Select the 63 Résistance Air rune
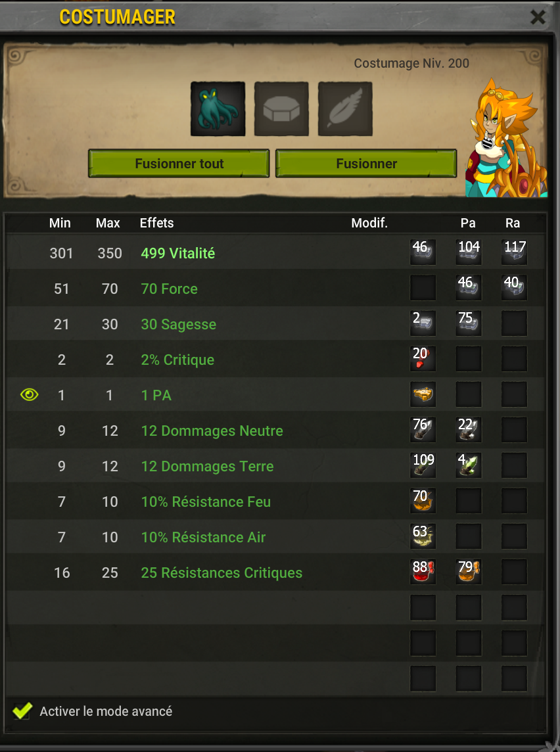The image size is (560, 752). (423, 536)
